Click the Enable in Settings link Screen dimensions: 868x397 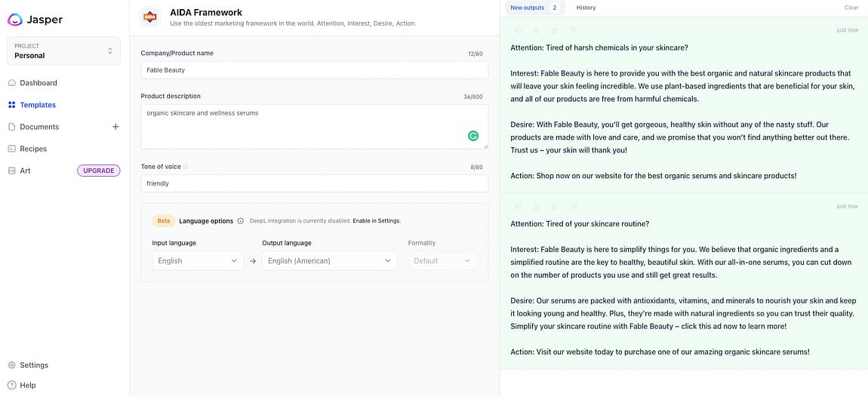tap(377, 221)
